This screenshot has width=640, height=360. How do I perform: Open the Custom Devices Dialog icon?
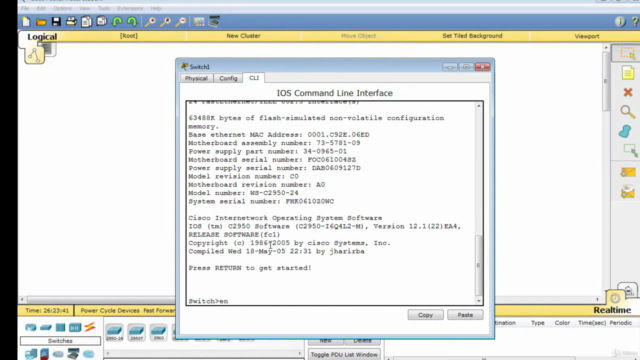point(214,21)
